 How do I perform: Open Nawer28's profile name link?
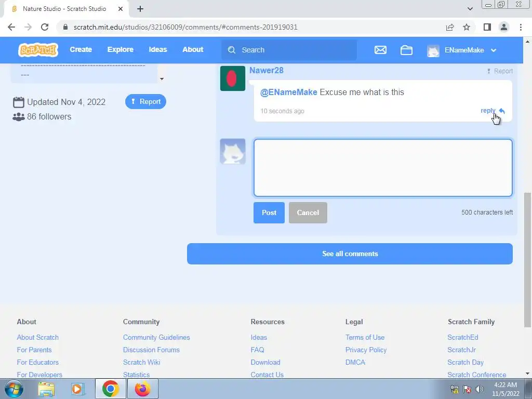[267, 70]
